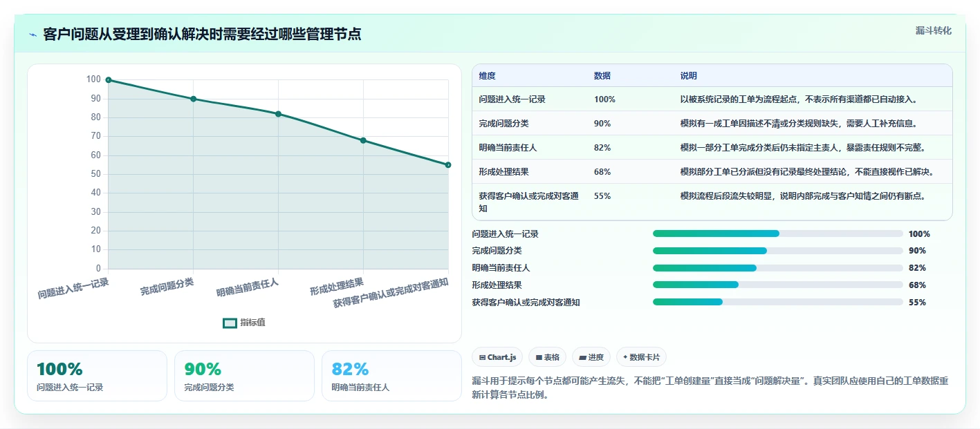980x429 pixels.
Task: Click the description starting 模拟部分工单已分派
Action: [x=807, y=171]
